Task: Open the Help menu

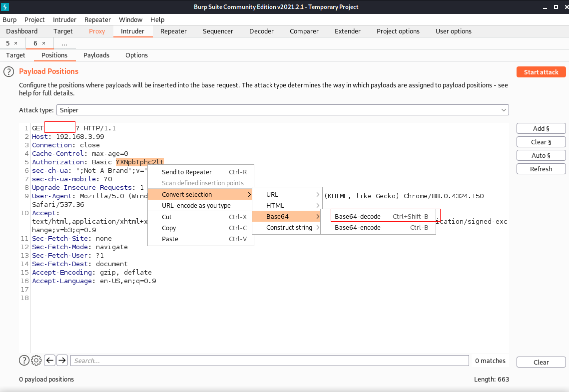Action: [x=157, y=19]
